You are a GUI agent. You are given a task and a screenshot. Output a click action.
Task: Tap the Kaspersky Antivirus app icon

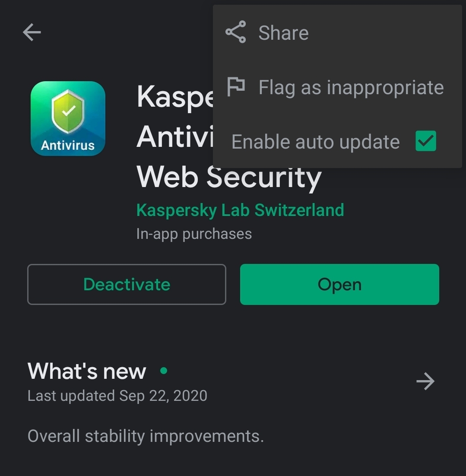[68, 118]
